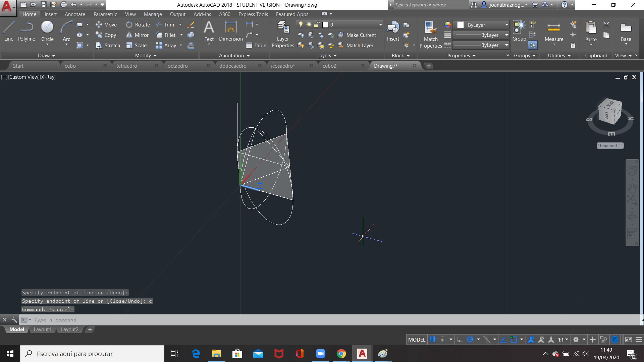This screenshot has height=362, width=644.
Task: Select the Line tool
Action: (x=9, y=31)
